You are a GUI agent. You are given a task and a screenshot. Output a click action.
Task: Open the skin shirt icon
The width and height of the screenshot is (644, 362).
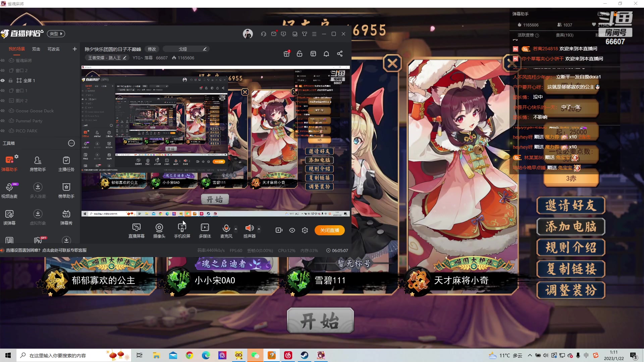(x=305, y=34)
